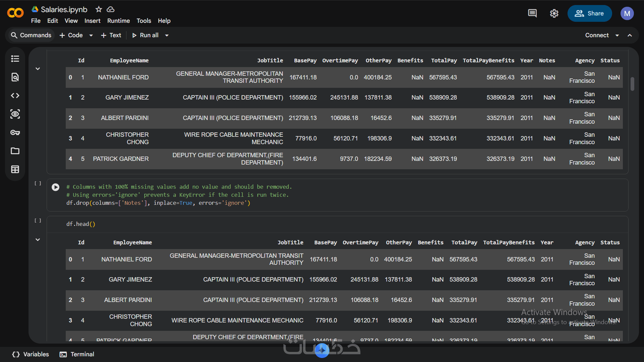Image resolution: width=644 pixels, height=362 pixels.
Task: Open the Secrets key icon
Action: (x=15, y=133)
